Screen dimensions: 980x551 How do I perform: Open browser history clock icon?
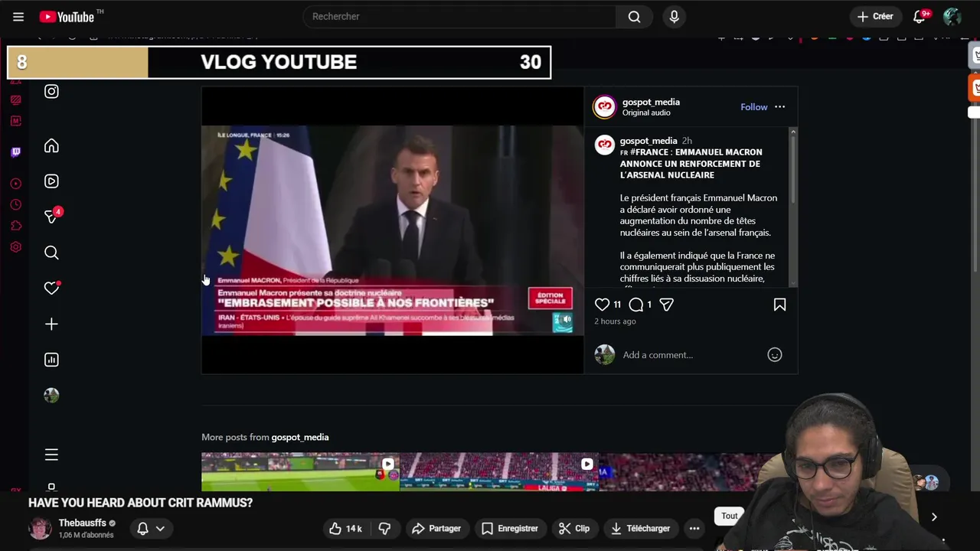click(x=15, y=204)
